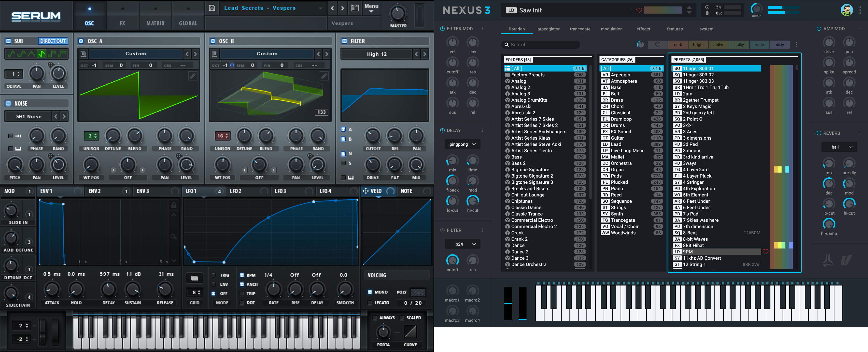The width and height of the screenshot is (868, 352).
Task: Select the sine sub oscillator waveform
Action: point(11,54)
